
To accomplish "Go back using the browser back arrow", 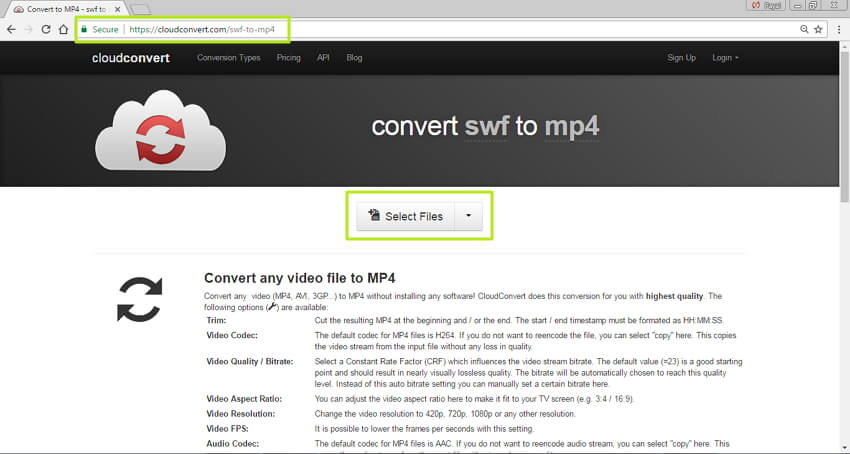I will coord(11,29).
